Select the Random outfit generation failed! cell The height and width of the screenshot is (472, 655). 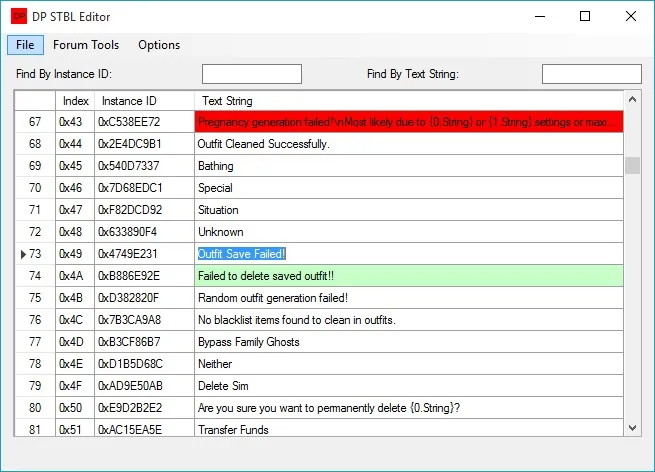(x=409, y=298)
